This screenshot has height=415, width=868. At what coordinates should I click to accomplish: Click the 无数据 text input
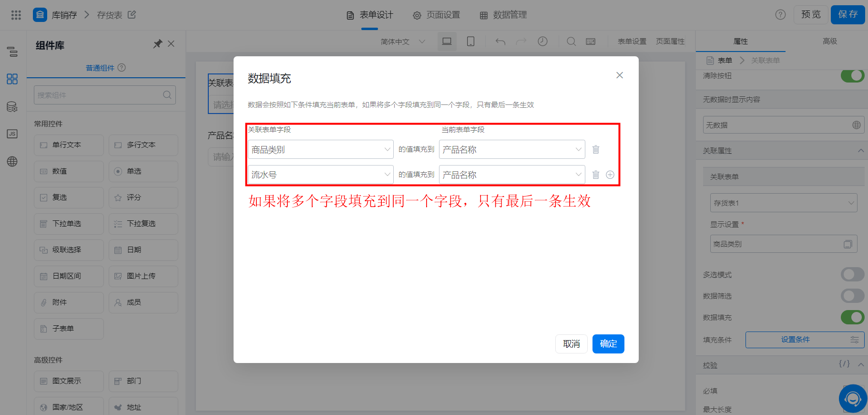[784, 125]
